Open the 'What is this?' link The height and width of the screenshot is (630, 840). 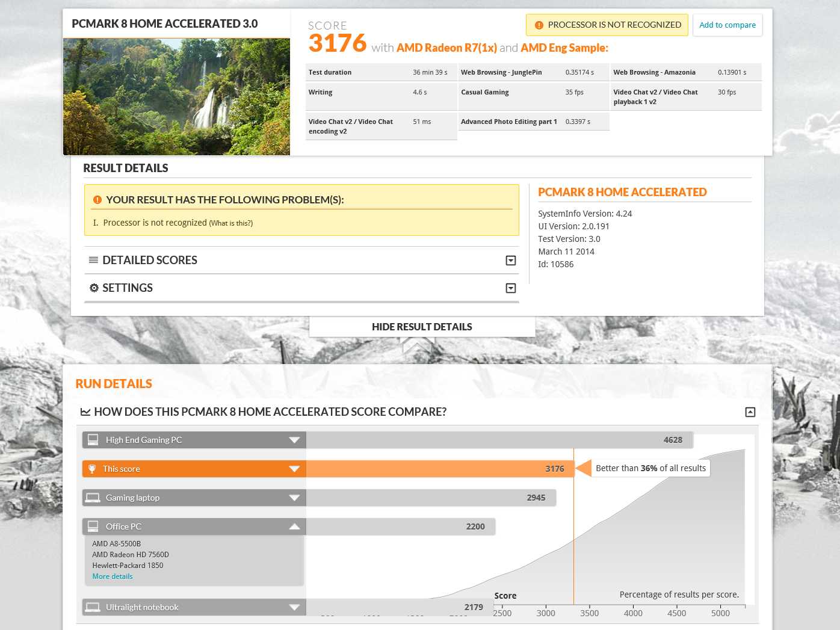pyautogui.click(x=231, y=223)
